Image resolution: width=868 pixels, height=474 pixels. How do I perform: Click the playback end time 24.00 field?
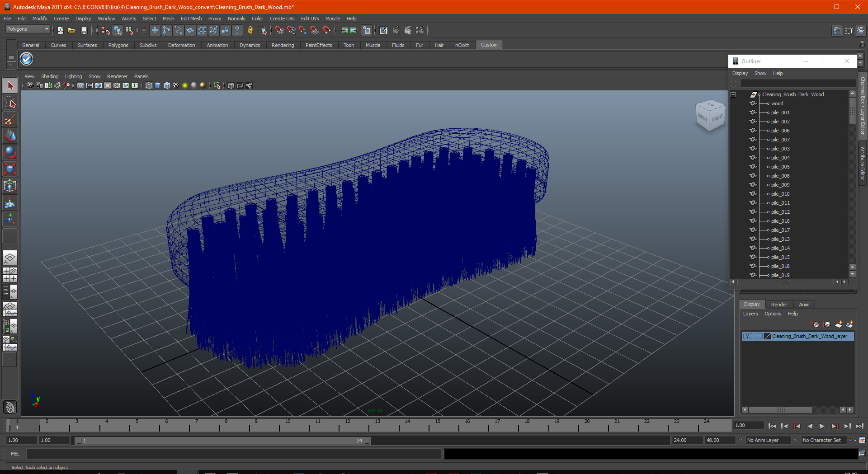coord(687,440)
